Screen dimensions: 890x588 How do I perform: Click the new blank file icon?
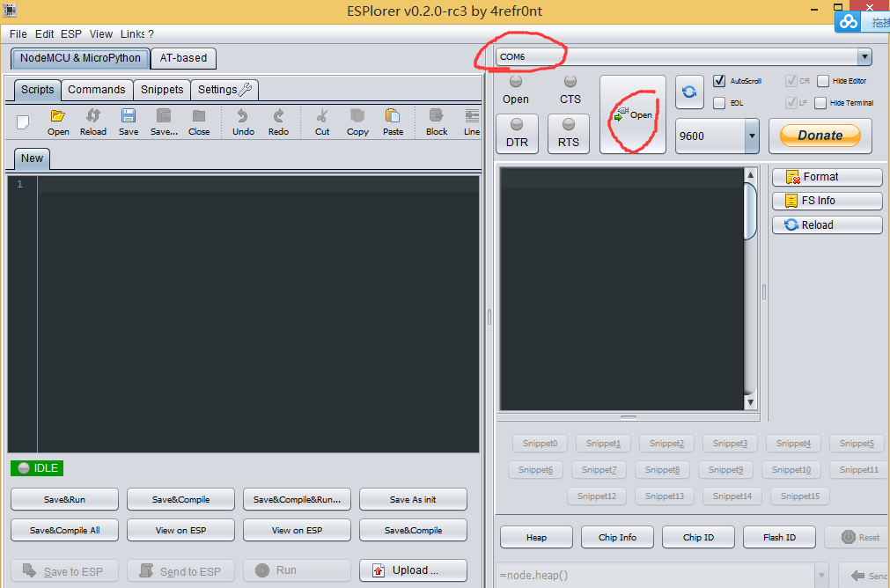[x=23, y=122]
